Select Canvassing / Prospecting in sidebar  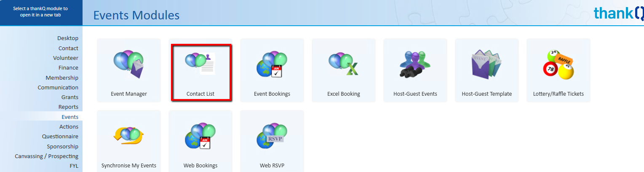pyautogui.click(x=46, y=156)
